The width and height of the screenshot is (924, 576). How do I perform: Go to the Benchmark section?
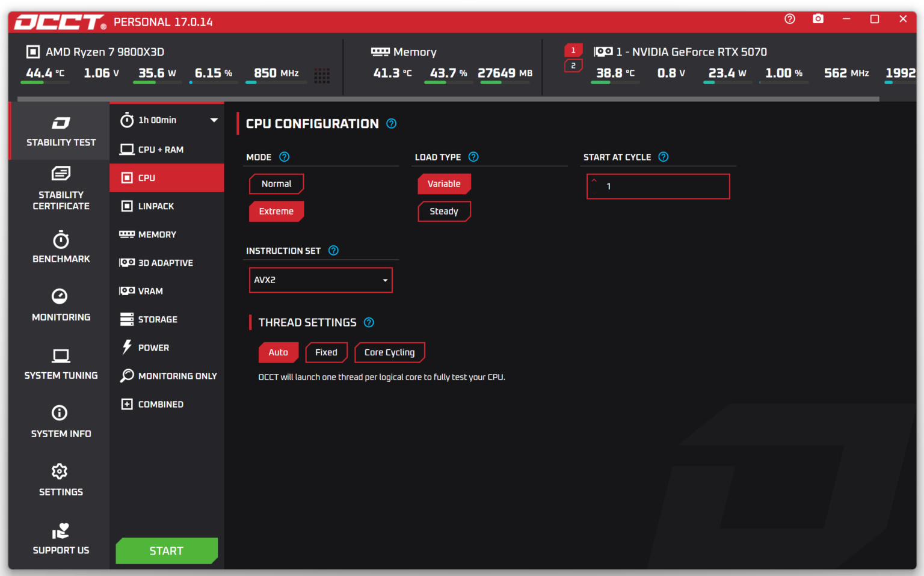pos(61,247)
